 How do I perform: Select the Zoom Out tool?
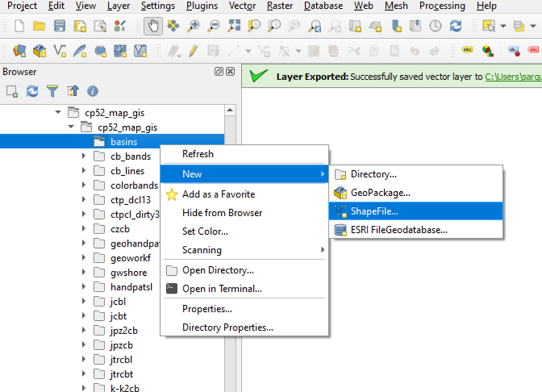click(213, 26)
